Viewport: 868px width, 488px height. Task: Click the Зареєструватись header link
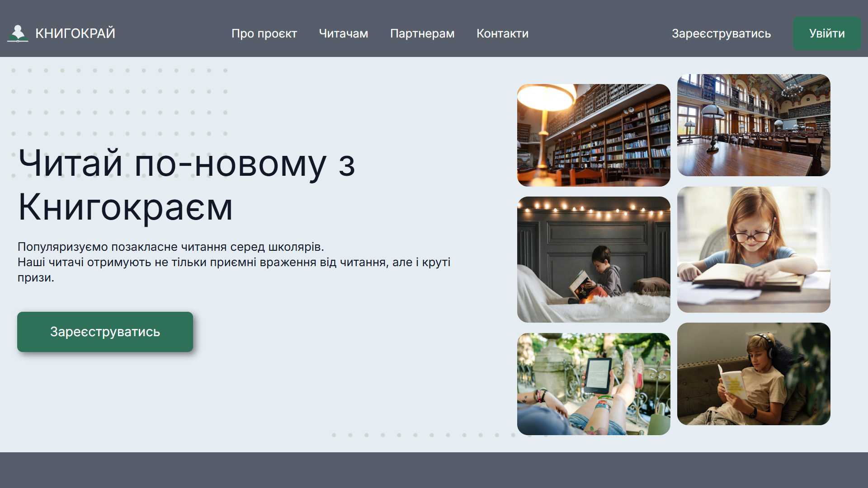coord(722,33)
